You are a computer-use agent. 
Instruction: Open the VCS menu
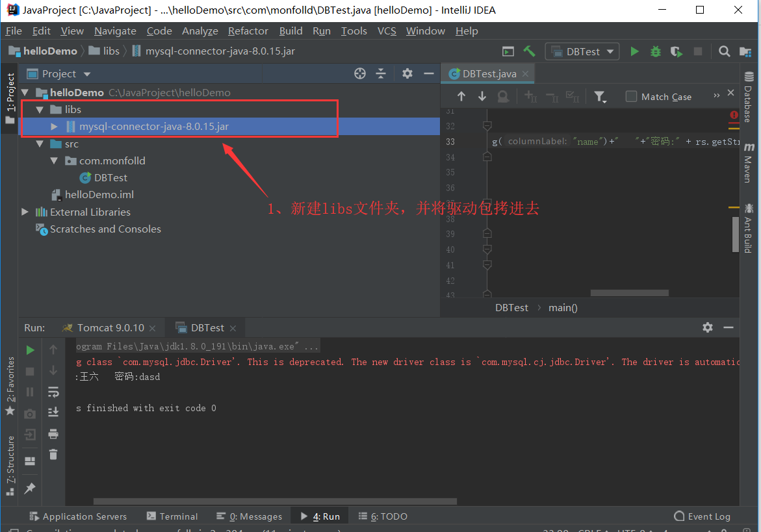[x=387, y=31]
